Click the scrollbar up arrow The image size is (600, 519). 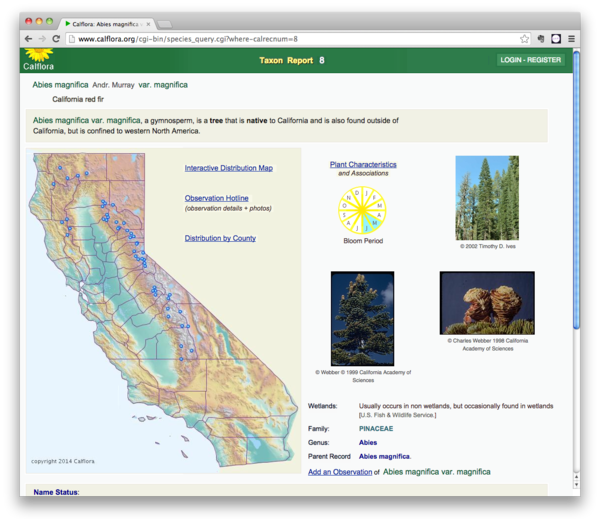(576, 477)
